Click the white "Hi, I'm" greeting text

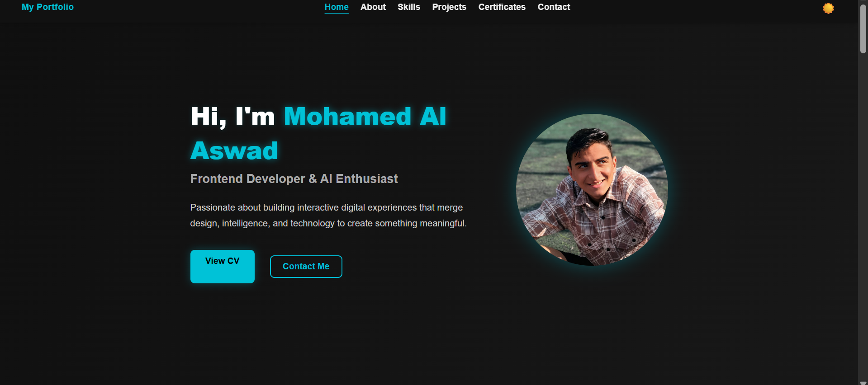pos(233,117)
